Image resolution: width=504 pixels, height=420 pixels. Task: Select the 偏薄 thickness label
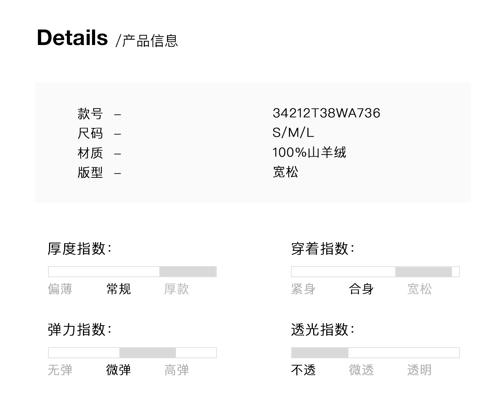click(x=60, y=289)
